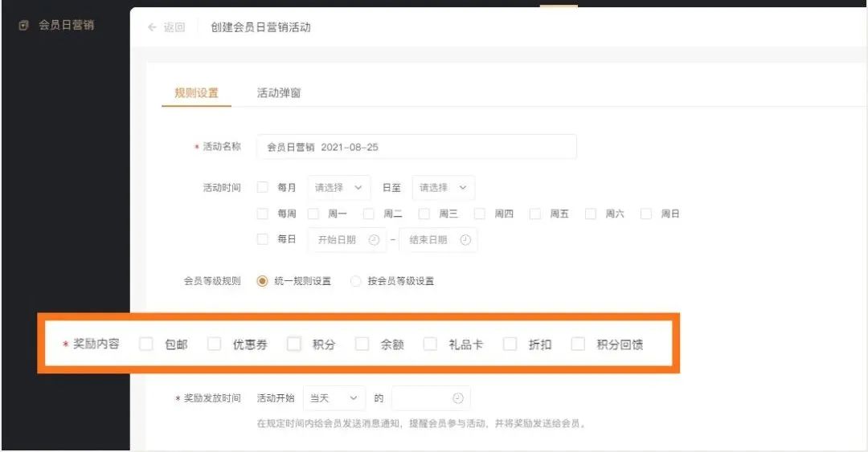Check the 周二 checkbox
The height and width of the screenshot is (452, 868).
369,214
